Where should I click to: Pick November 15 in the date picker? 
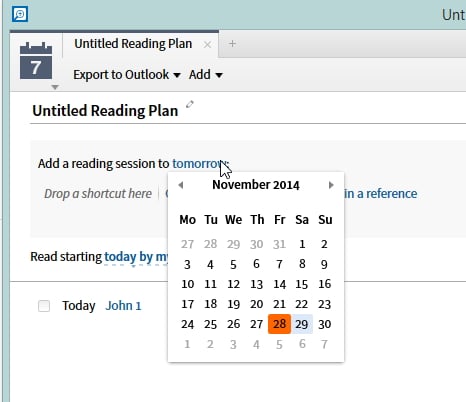[302, 284]
